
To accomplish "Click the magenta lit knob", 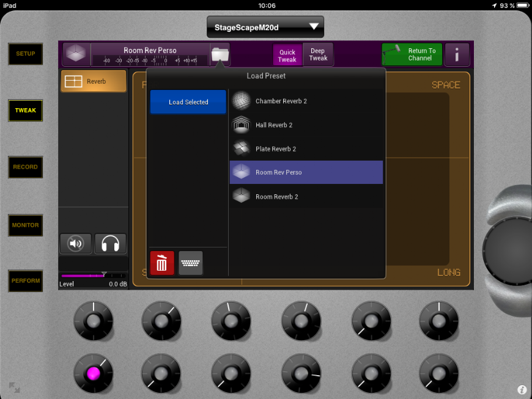I will (x=93, y=373).
